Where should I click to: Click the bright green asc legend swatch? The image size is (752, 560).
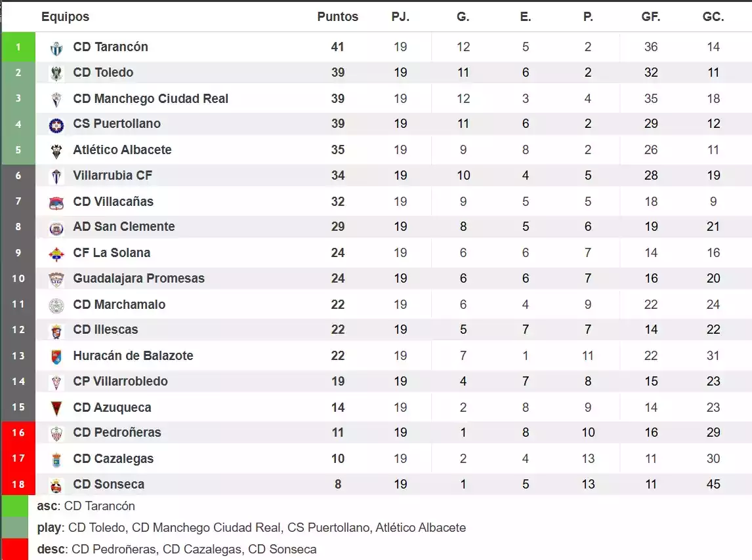[x=14, y=506]
